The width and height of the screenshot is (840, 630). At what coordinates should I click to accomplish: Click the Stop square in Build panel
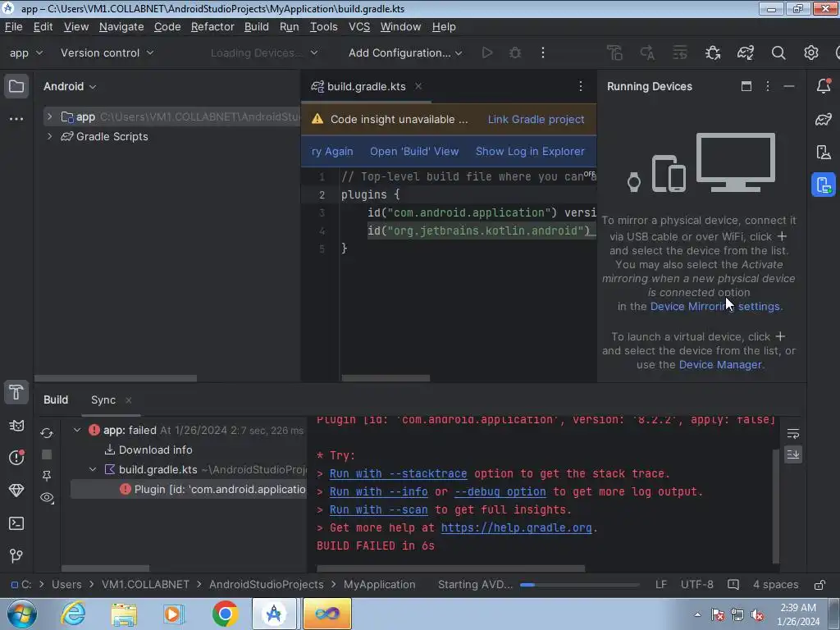[47, 454]
